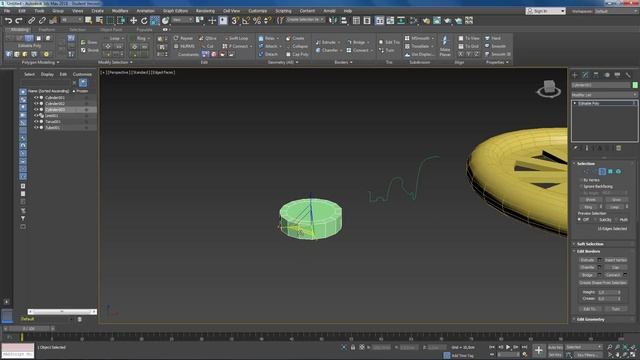Open the Create tab plus icon in command panel
Image resolution: width=640 pixels, height=360 pixels.
coord(575,75)
